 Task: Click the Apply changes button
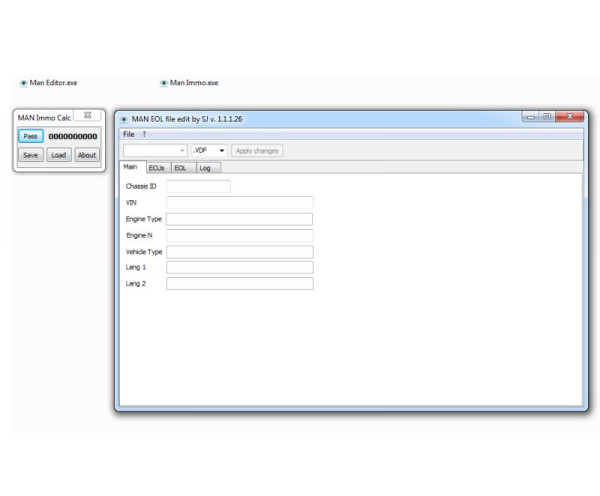click(x=257, y=151)
